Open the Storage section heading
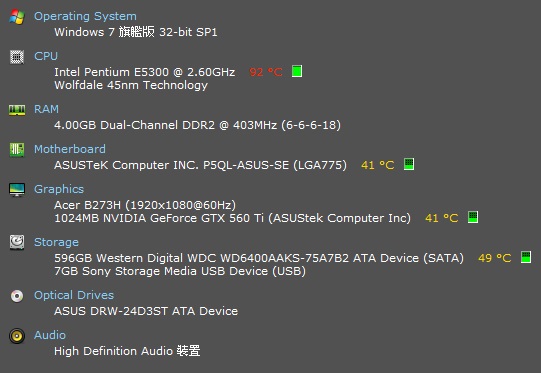 [56, 242]
